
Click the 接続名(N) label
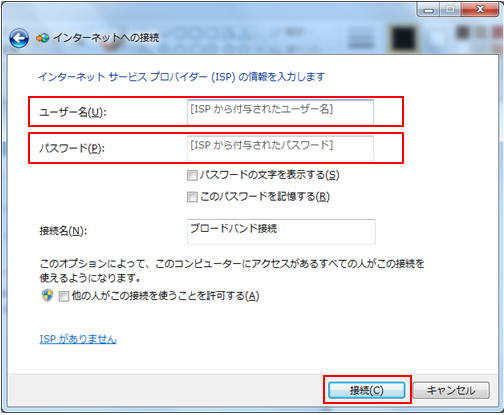click(x=63, y=231)
